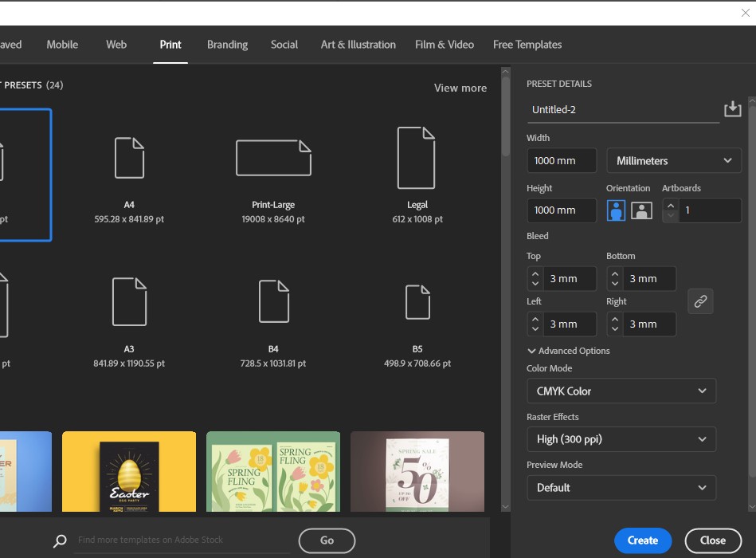Select the A4 preset icon
Screen dimensions: 756x558
[129, 158]
